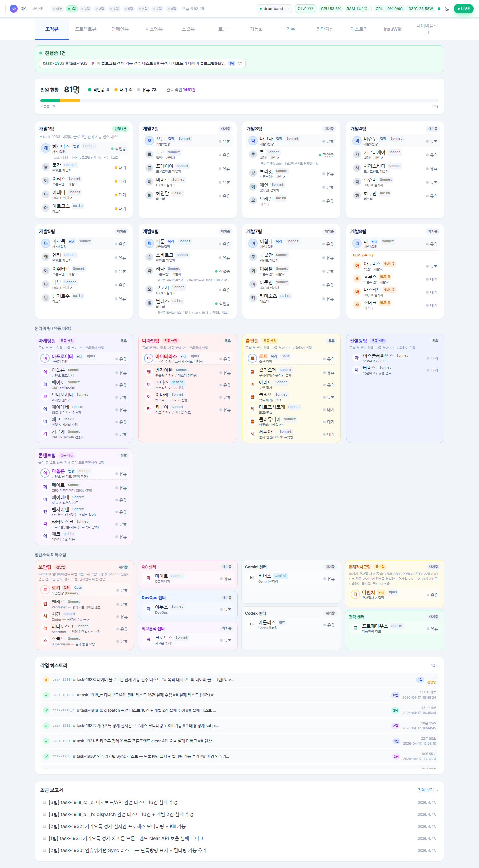
Task: Click the green checkmark icon for task-1932
Action: pyautogui.click(x=46, y=725)
